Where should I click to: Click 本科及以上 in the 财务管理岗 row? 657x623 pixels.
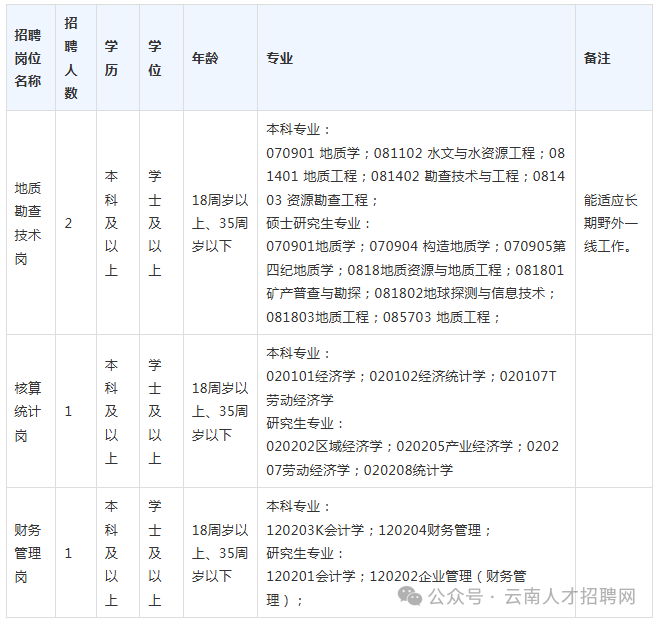tap(118, 553)
